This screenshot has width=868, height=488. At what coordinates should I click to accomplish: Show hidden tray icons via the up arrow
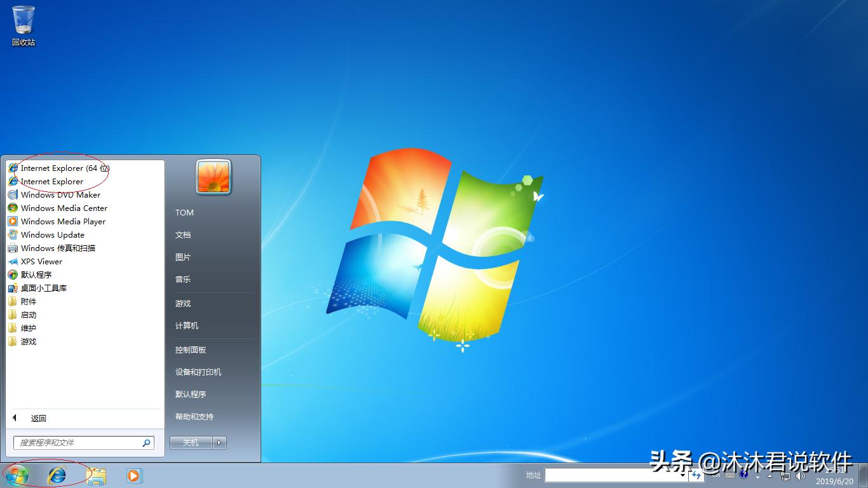[x=770, y=476]
